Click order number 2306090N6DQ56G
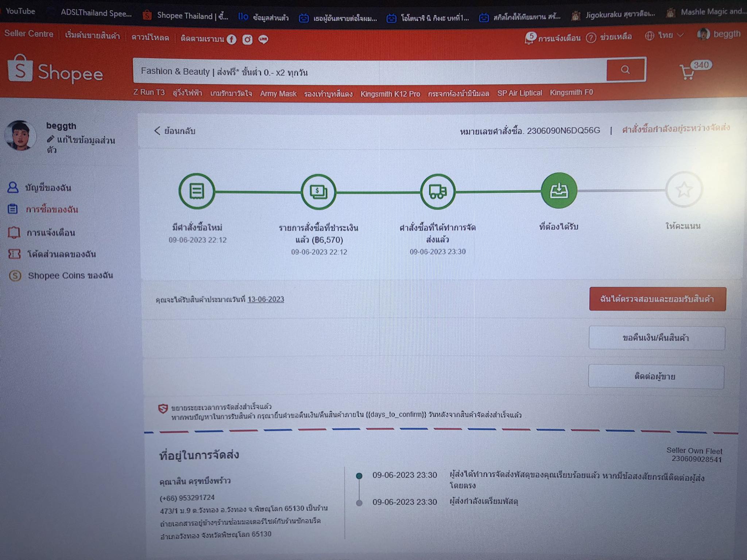The height and width of the screenshot is (560, 747). [x=564, y=131]
